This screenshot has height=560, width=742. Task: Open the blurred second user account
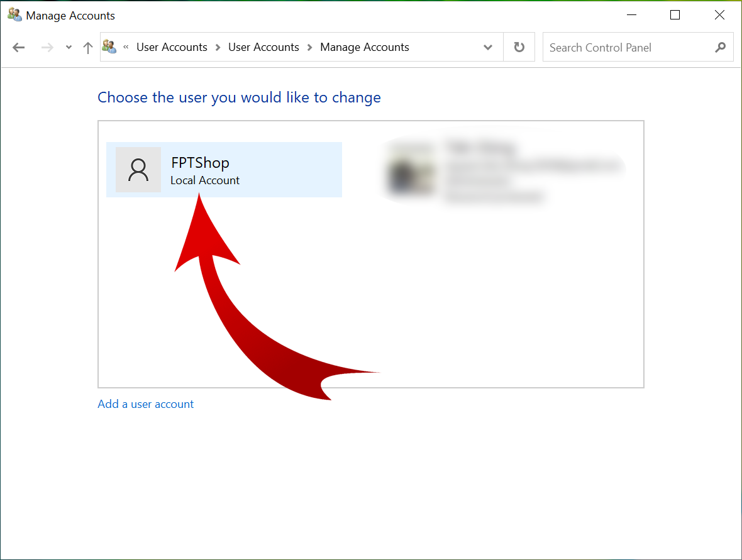click(502, 170)
